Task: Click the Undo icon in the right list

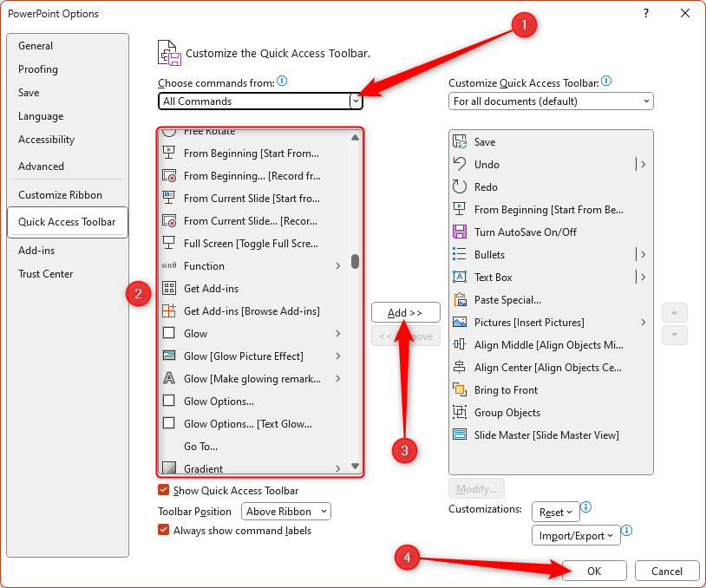Action: 460,164
